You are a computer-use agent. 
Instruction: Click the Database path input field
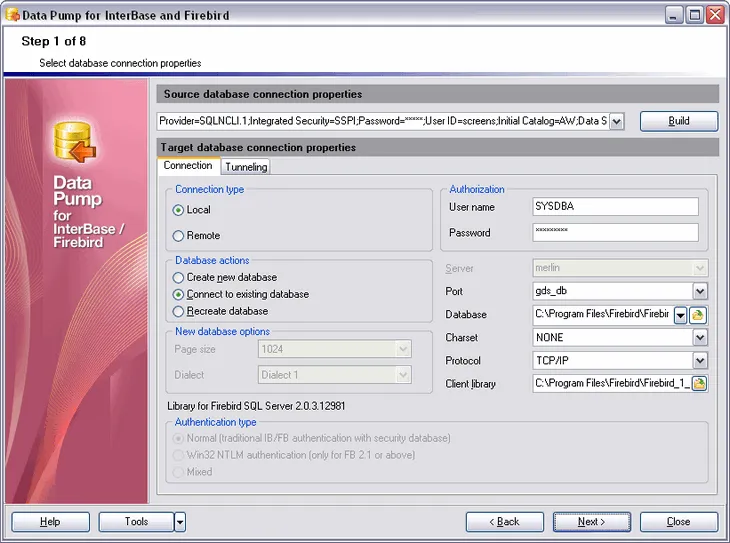coord(602,315)
